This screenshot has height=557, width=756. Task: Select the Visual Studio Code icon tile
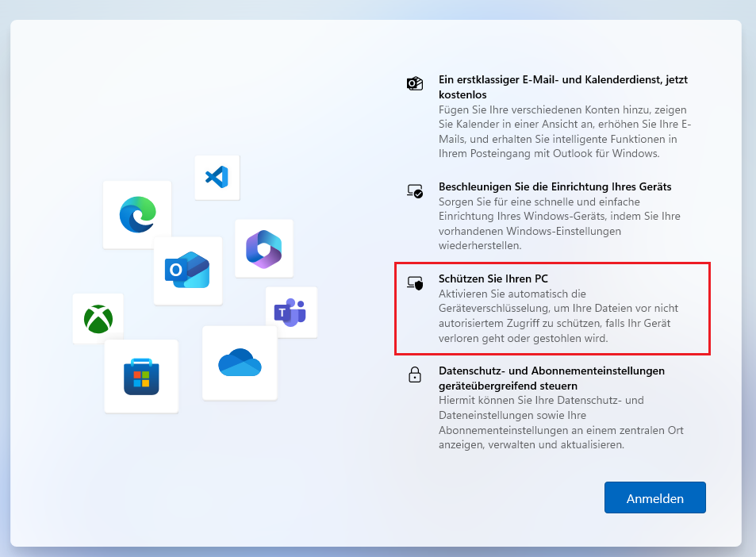click(217, 177)
